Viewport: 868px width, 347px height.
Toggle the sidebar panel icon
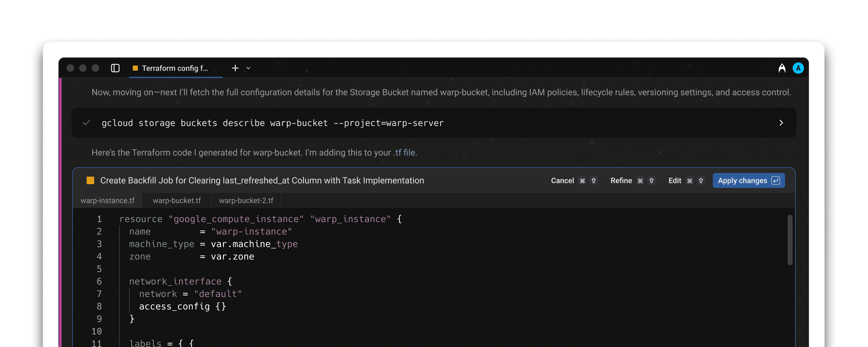coord(115,68)
